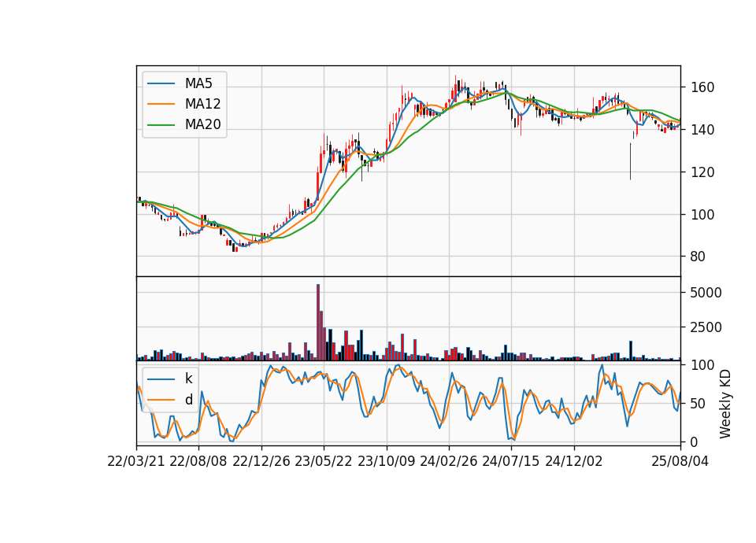The image size is (756, 543).
Task: Click the 140 price axis label
Action: click(702, 130)
